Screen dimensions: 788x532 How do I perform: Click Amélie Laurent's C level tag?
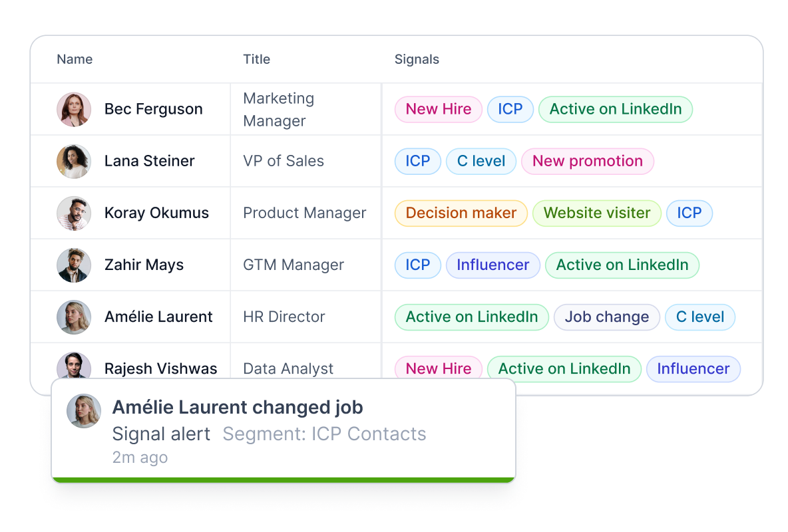coord(699,317)
